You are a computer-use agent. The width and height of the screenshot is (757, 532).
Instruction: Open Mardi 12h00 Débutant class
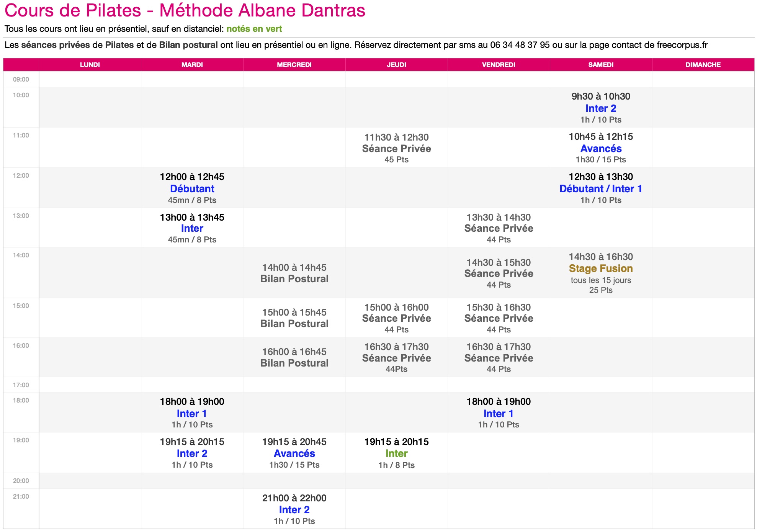click(x=192, y=188)
